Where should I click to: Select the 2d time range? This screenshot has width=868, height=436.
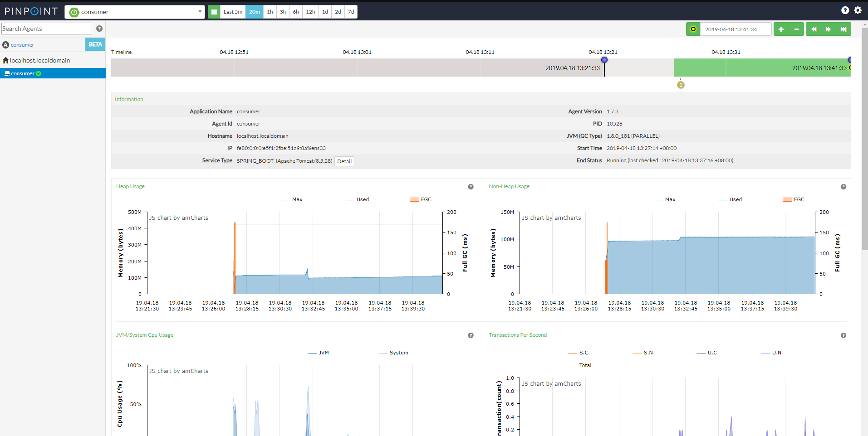tap(338, 12)
